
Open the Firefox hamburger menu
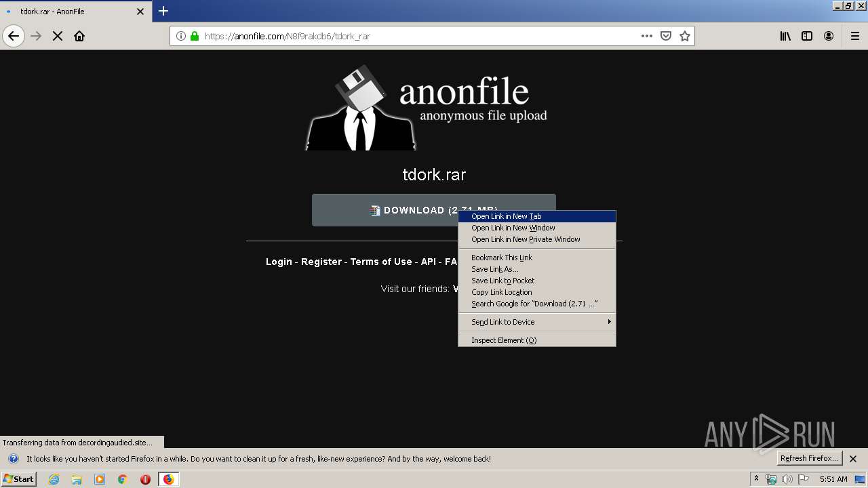[x=854, y=36]
